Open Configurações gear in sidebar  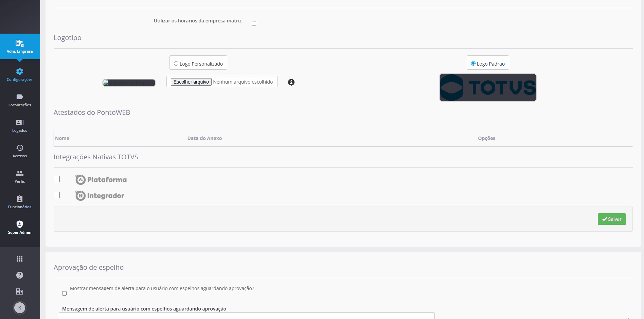coord(20,75)
